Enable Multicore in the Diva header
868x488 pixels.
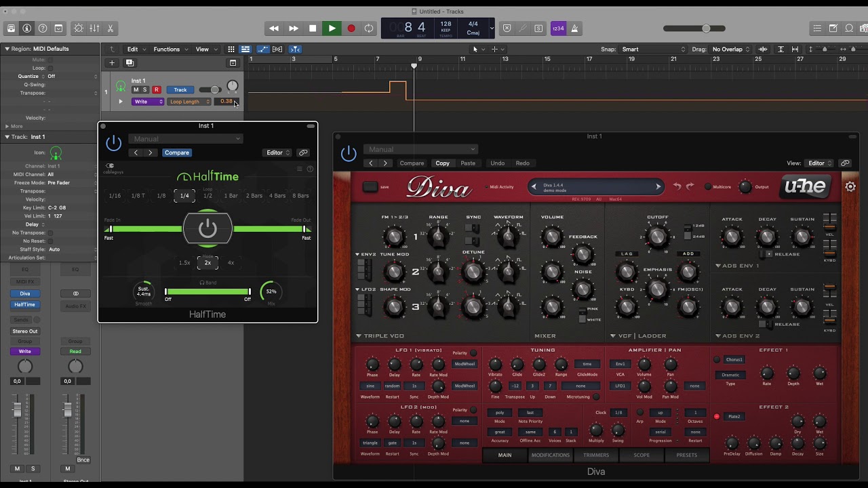pos(708,186)
